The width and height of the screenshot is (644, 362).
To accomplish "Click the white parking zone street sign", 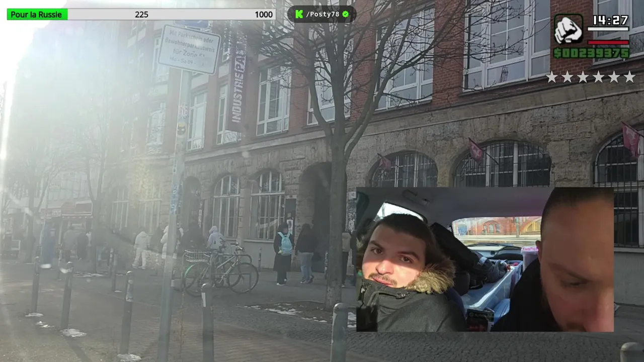I will (x=189, y=49).
